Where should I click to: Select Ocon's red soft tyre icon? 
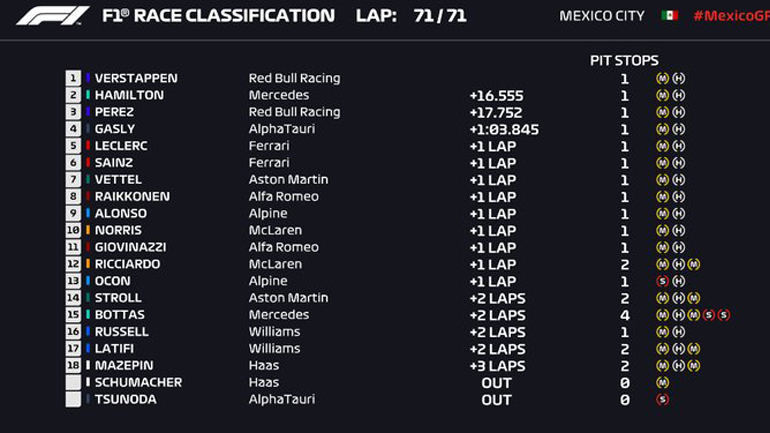(662, 281)
